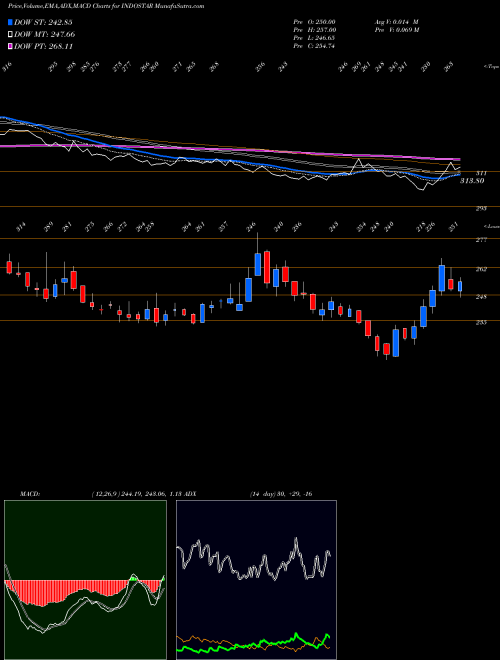Click the 262 price level label
Viewport: 500px width, 660px height.
pyautogui.click(x=482, y=269)
